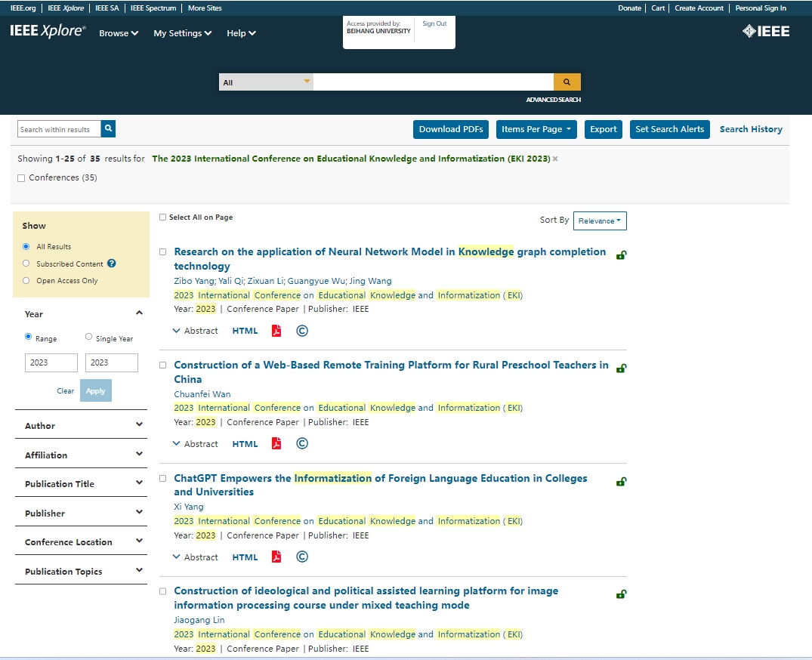Image resolution: width=812 pixels, height=660 pixels.
Task: Tick the Select All on Page checkbox
Action: pyautogui.click(x=162, y=217)
